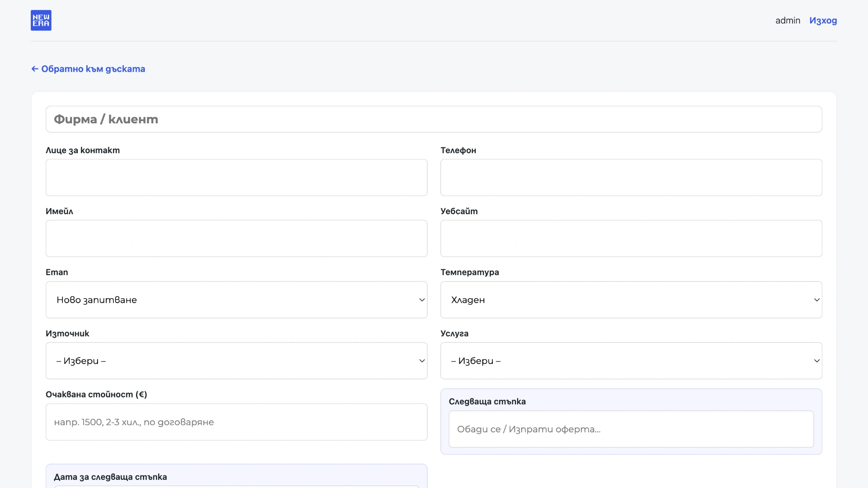Click the Температура label
The height and width of the screenshot is (488, 868).
click(470, 272)
